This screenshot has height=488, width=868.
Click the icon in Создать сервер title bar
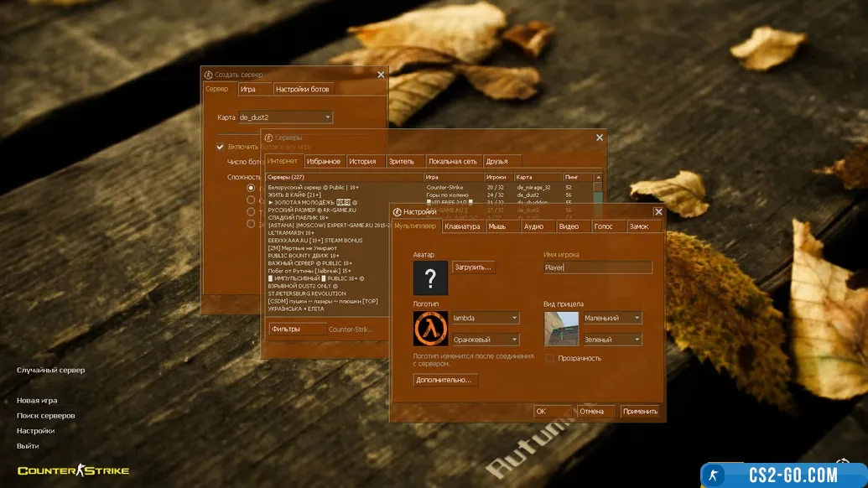pyautogui.click(x=208, y=75)
